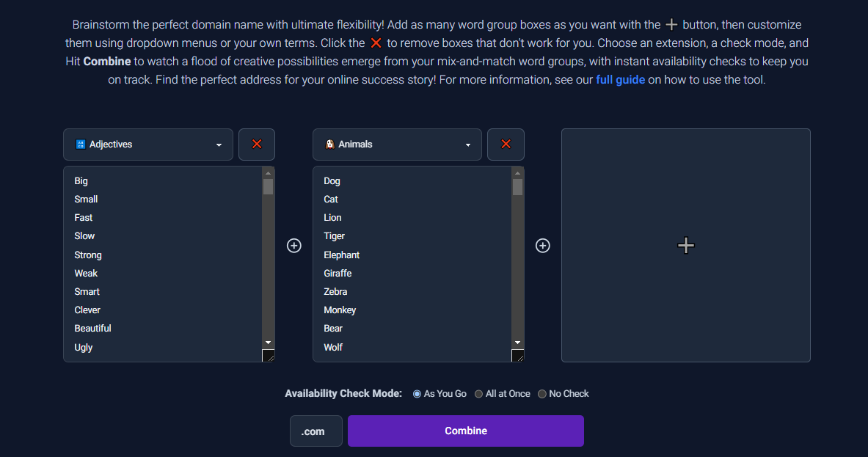Add a new word group box
This screenshot has height=457, width=868.
coord(686,245)
